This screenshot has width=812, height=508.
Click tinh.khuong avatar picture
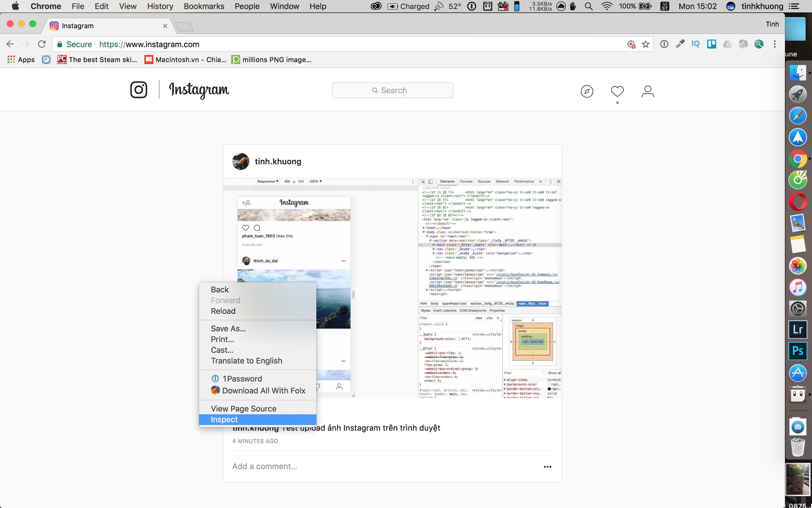pos(240,162)
